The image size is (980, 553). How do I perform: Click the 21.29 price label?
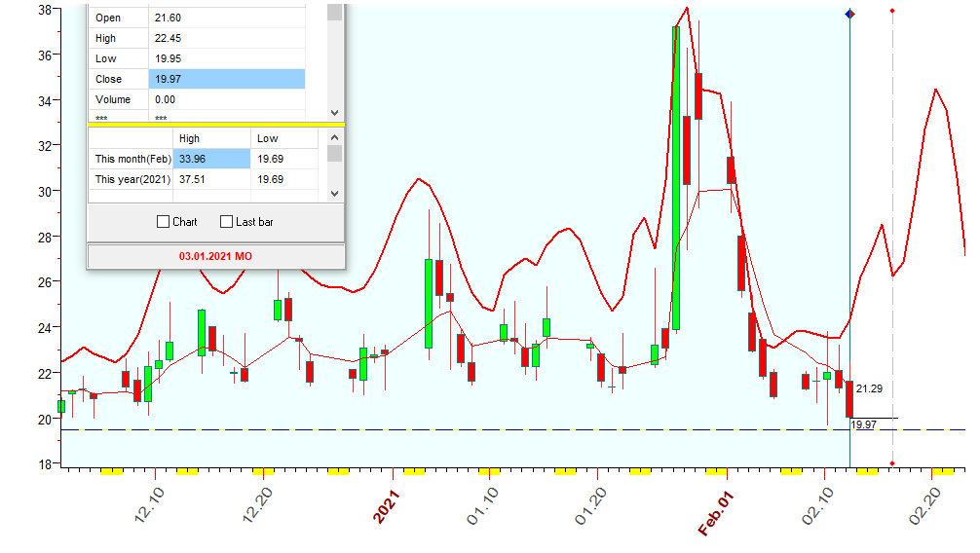(869, 389)
